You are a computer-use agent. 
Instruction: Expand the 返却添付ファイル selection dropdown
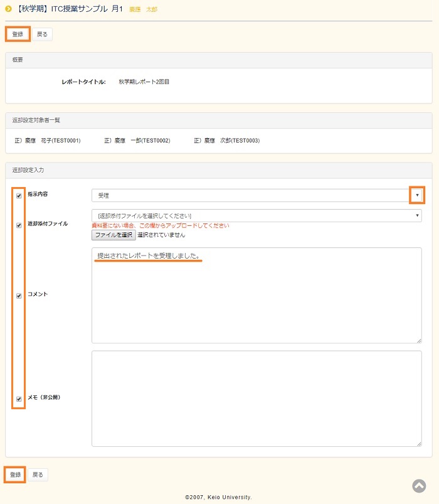pos(256,216)
